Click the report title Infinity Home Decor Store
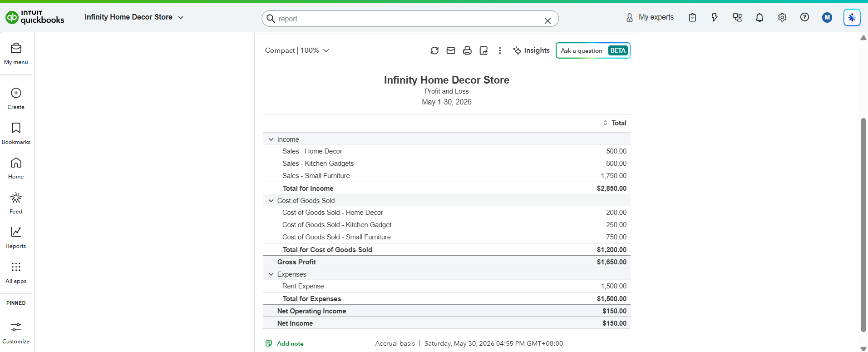 tap(447, 80)
